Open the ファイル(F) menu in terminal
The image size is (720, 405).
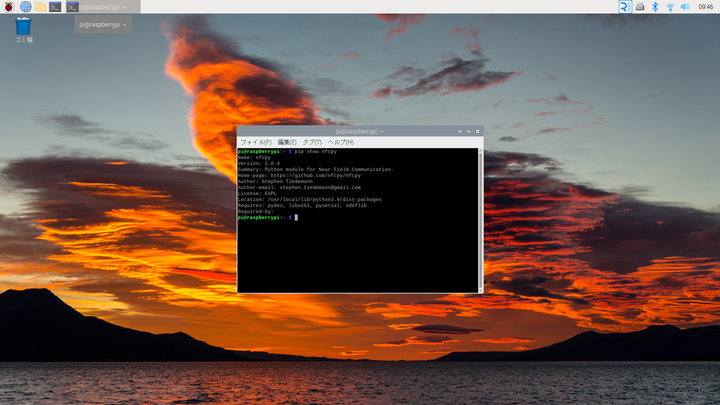pyautogui.click(x=255, y=142)
